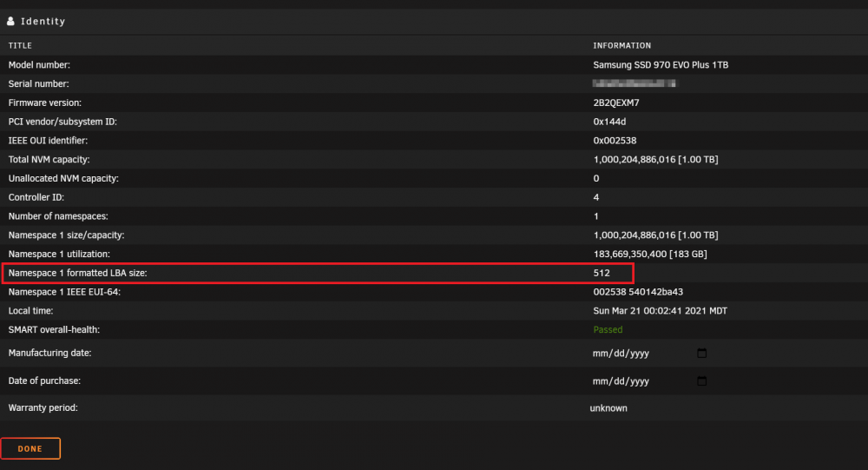Screen dimensions: 868x470
Task: Open Date of purchase calendar picker icon
Action: [x=701, y=381]
